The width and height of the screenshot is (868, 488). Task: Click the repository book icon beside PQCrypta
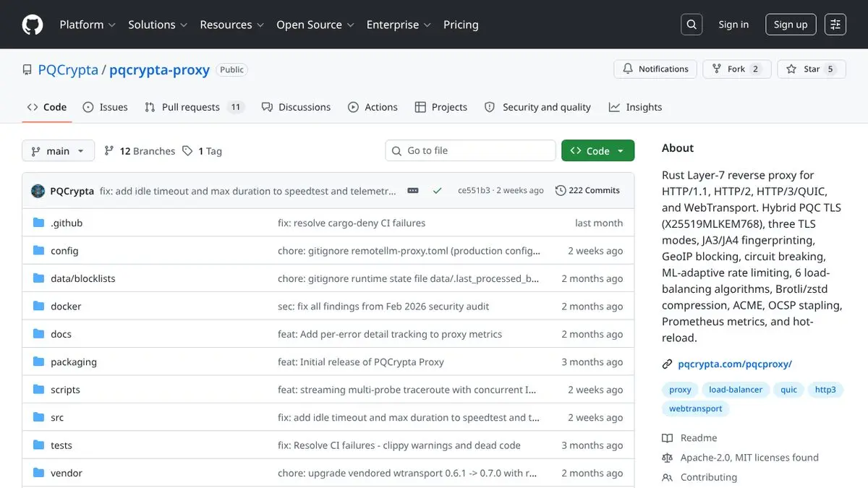(x=27, y=69)
